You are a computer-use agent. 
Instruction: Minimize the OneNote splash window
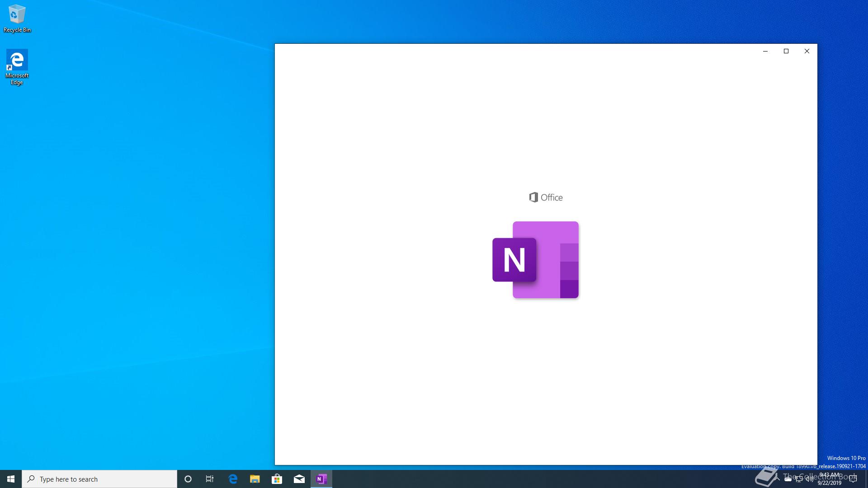pyautogui.click(x=765, y=51)
